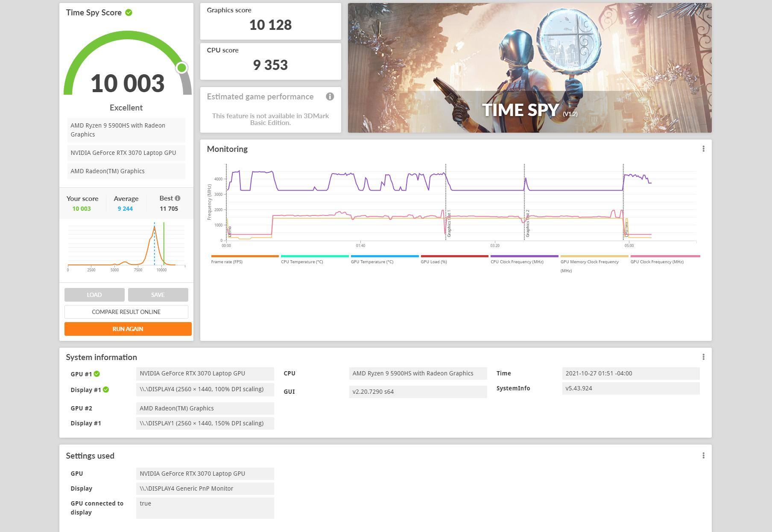Click the LOAD button
Image resolution: width=772 pixels, height=532 pixels.
click(94, 295)
